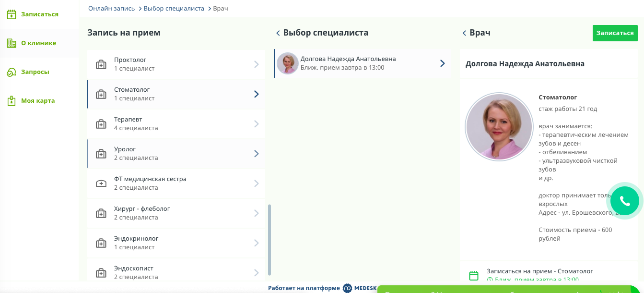Open doctor Долгова via her row chevron
The height and width of the screenshot is (293, 644).
pos(443,63)
